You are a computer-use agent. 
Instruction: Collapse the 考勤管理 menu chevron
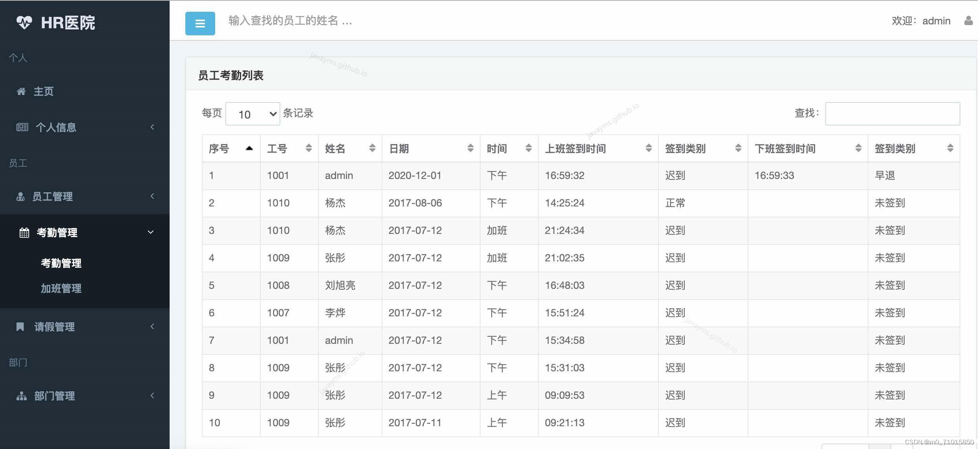[150, 232]
